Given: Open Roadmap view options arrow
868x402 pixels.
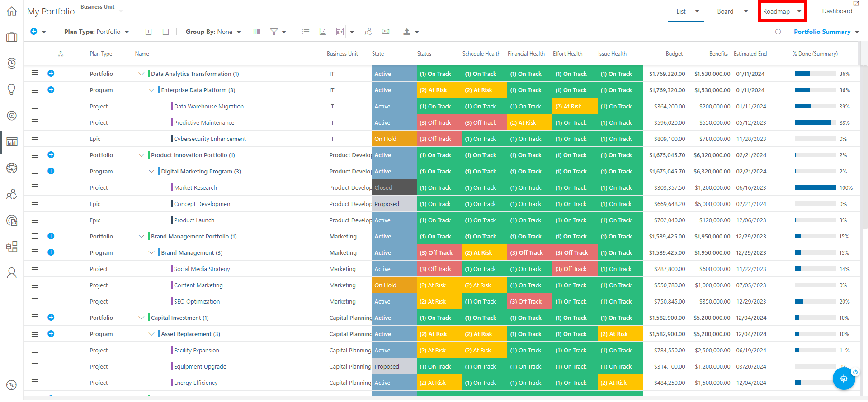Looking at the screenshot, I should (x=799, y=11).
